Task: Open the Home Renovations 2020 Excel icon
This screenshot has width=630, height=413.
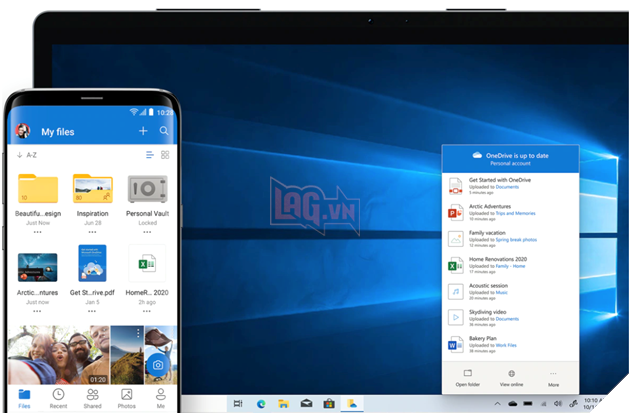Action: [x=456, y=265]
